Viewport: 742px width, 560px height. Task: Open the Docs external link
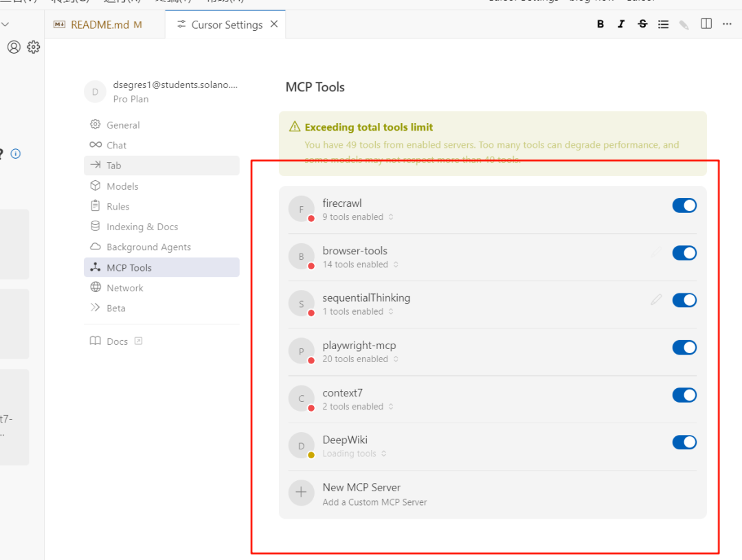(x=117, y=341)
